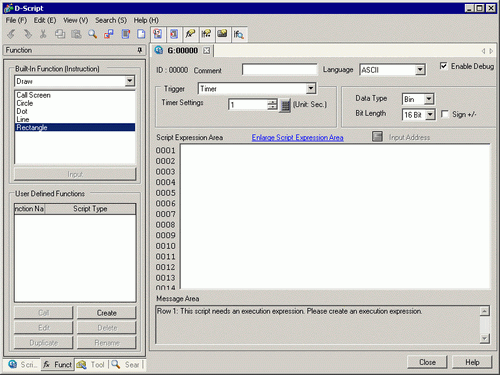
Task: Open the Search (S) menu
Action: tap(111, 20)
